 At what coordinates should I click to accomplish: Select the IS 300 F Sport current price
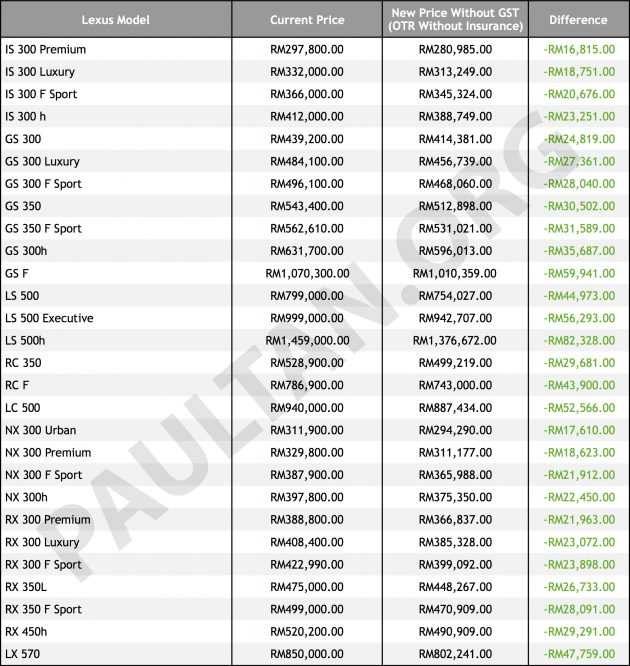pyautogui.click(x=307, y=94)
